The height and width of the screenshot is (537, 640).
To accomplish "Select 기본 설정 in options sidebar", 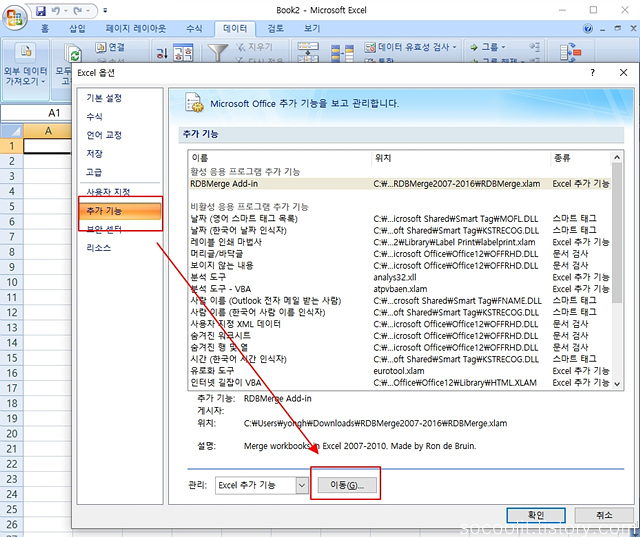I will (104, 98).
